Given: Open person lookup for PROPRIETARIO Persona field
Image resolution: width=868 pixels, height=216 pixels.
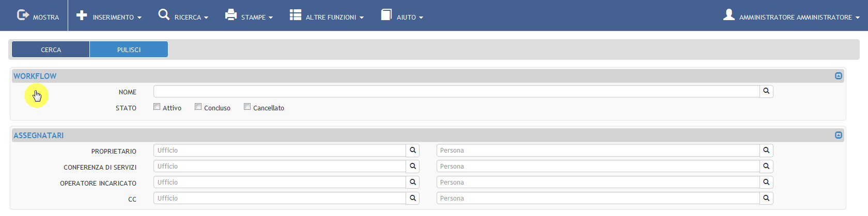Looking at the screenshot, I should (766, 151).
